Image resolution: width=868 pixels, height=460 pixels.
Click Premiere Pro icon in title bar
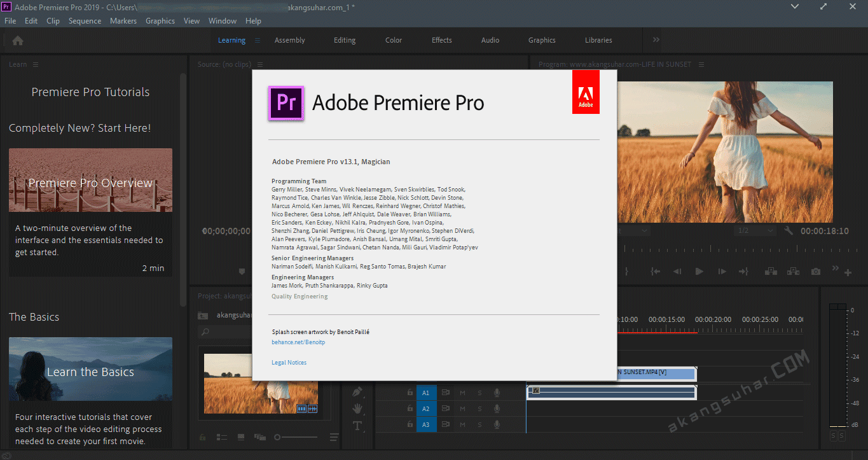[x=7, y=7]
